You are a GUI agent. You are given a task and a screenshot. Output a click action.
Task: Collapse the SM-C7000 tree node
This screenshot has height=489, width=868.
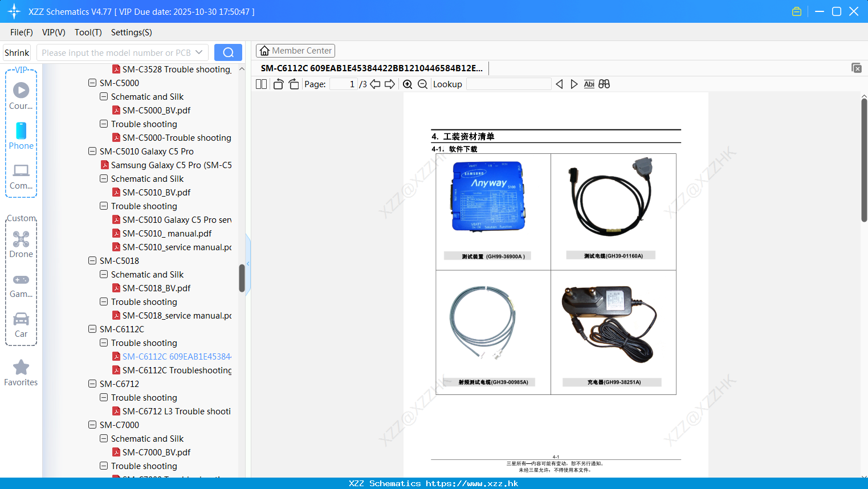click(92, 425)
